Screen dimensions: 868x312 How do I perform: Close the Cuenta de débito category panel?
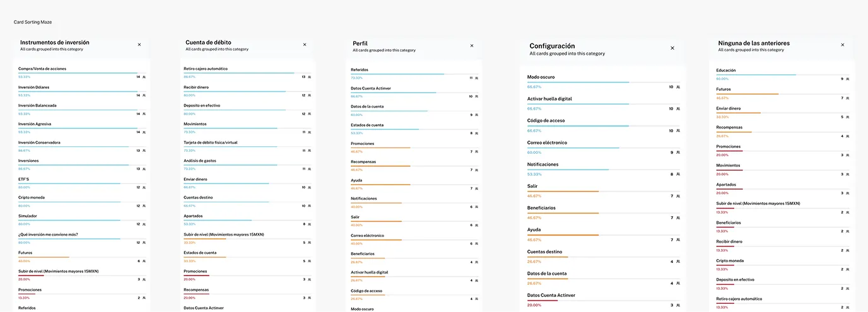[305, 45]
